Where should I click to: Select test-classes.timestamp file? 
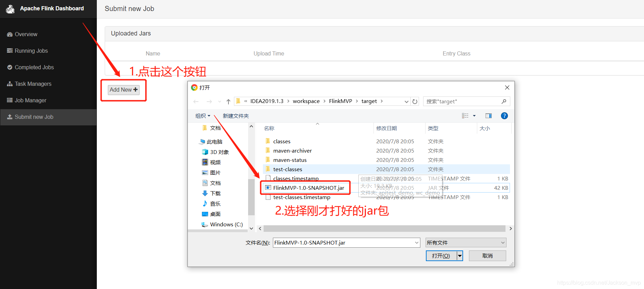pos(301,197)
